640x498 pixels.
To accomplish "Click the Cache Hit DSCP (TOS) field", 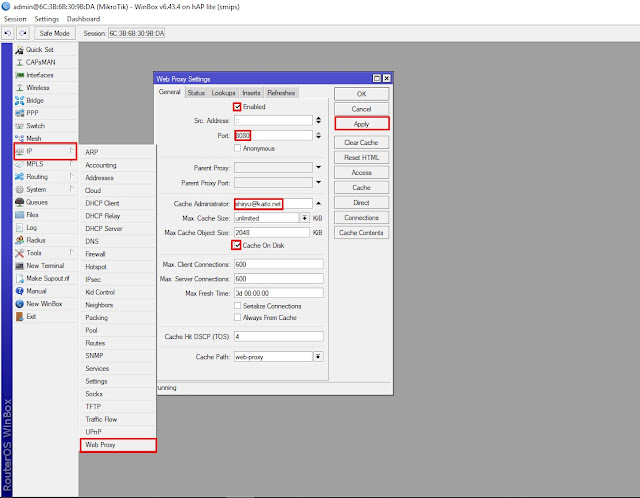I will 279,336.
